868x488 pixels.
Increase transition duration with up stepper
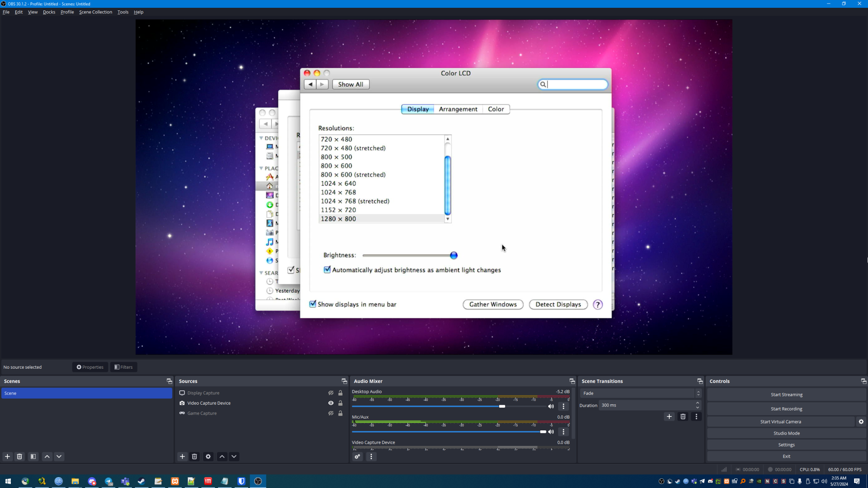[x=697, y=403]
